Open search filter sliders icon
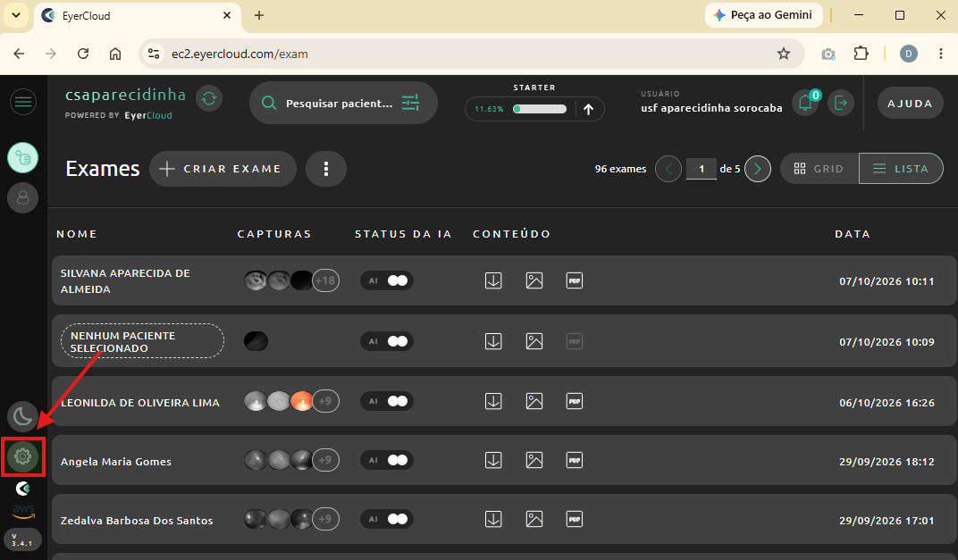 (410, 103)
